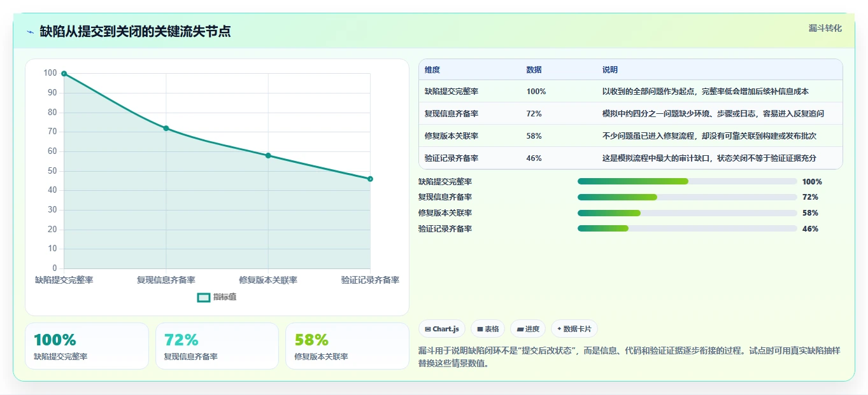
Task: Click the 验证记录齐备率 progress bar
Action: coord(687,229)
